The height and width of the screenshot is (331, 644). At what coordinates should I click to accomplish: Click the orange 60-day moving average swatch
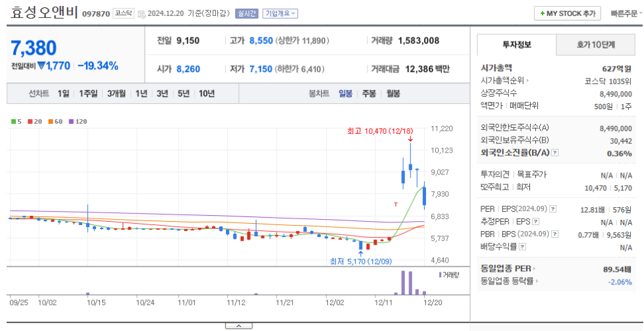tap(50, 122)
